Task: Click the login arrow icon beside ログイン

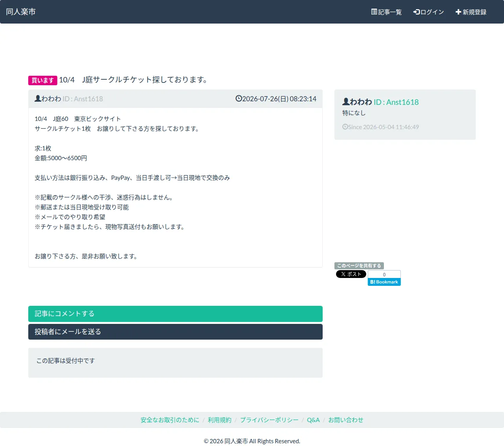Action: click(416, 12)
